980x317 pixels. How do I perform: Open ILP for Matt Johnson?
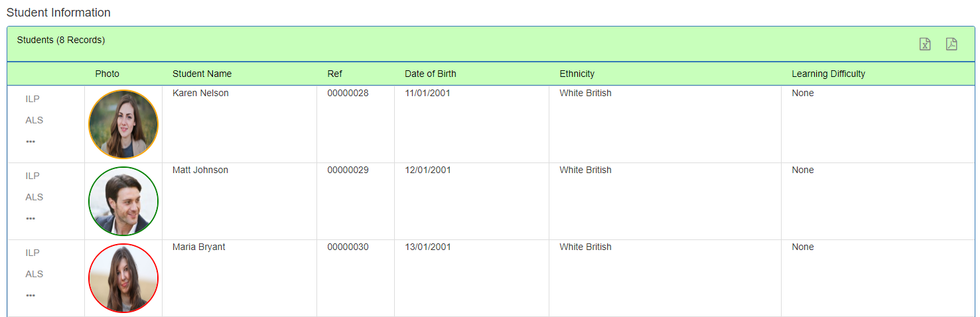click(x=33, y=176)
